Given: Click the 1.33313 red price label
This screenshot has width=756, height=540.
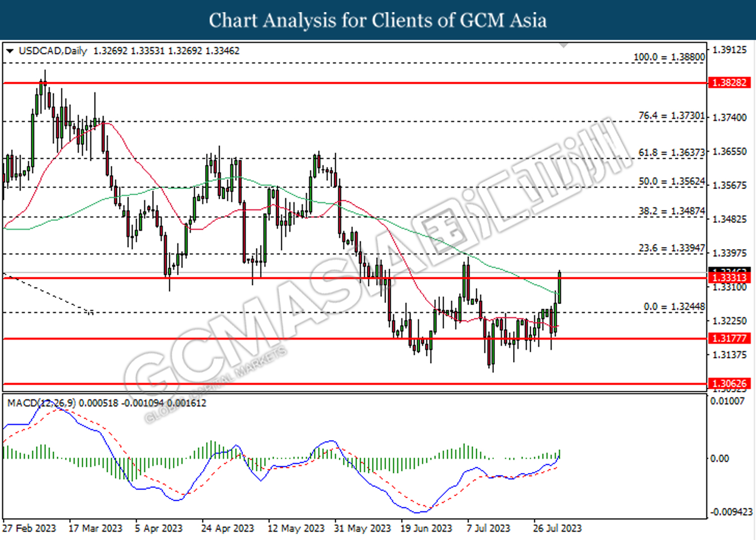Looking at the screenshot, I should [729, 278].
